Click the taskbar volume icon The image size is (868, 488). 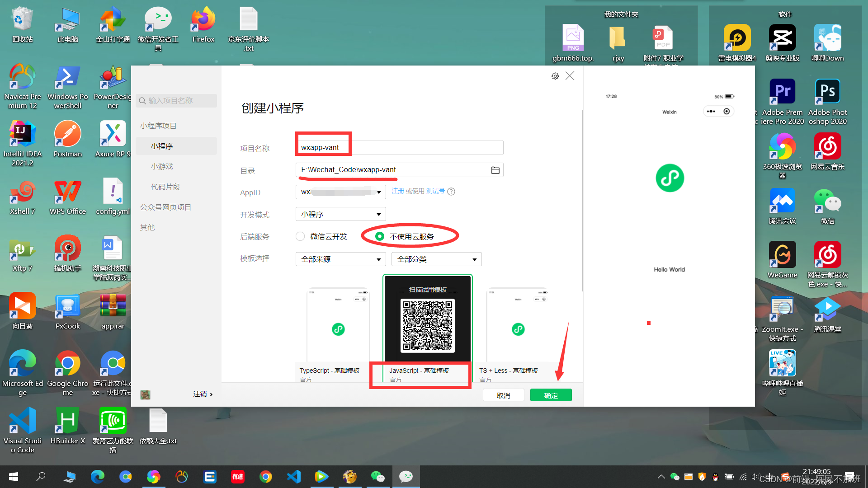point(754,477)
